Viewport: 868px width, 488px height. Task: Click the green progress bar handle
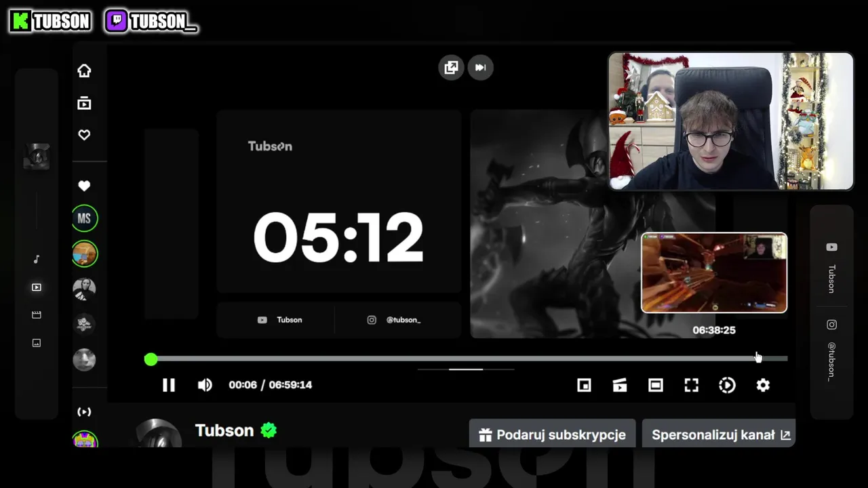[x=151, y=359]
